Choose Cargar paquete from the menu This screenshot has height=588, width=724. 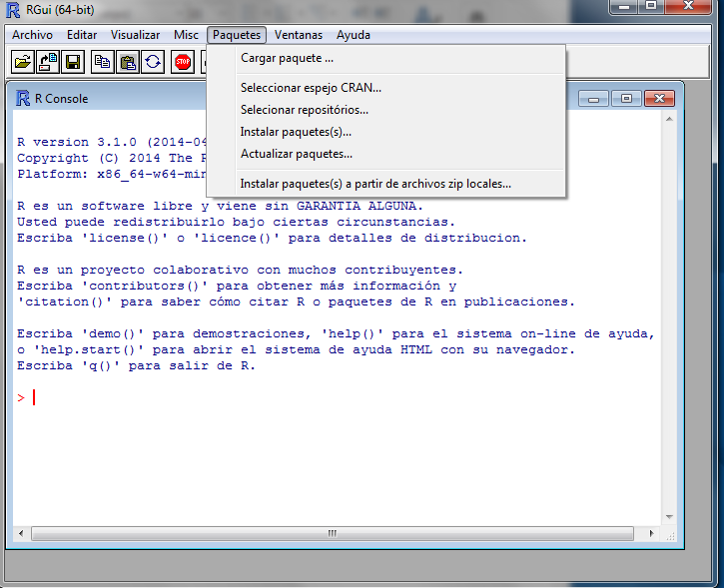386,58
